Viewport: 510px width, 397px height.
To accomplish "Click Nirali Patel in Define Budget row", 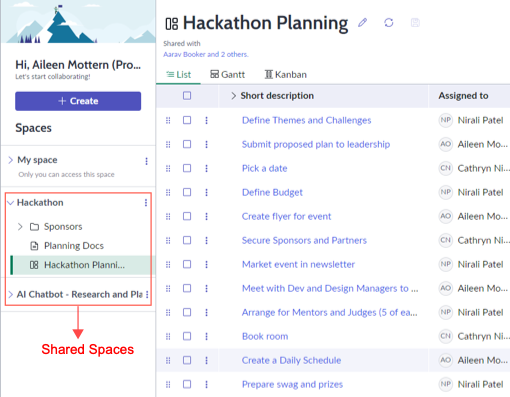I will (480, 192).
